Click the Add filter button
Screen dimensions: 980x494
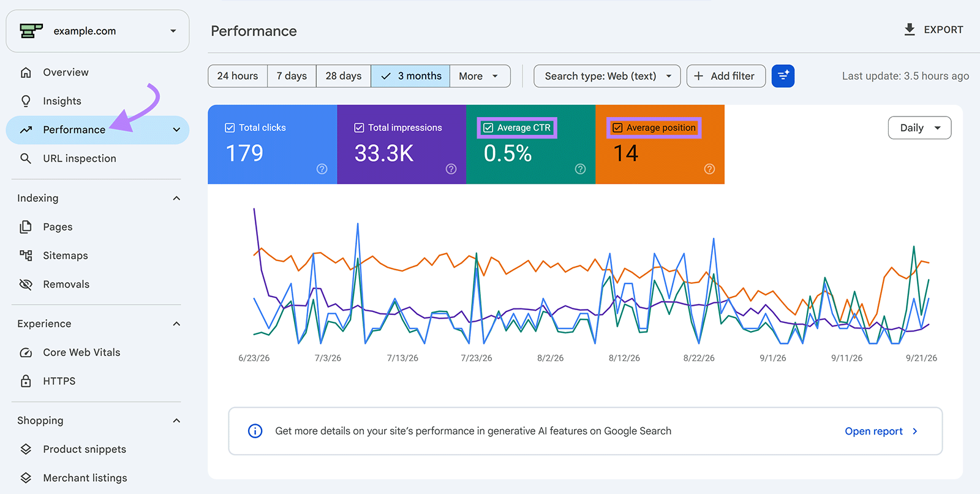[x=726, y=76]
